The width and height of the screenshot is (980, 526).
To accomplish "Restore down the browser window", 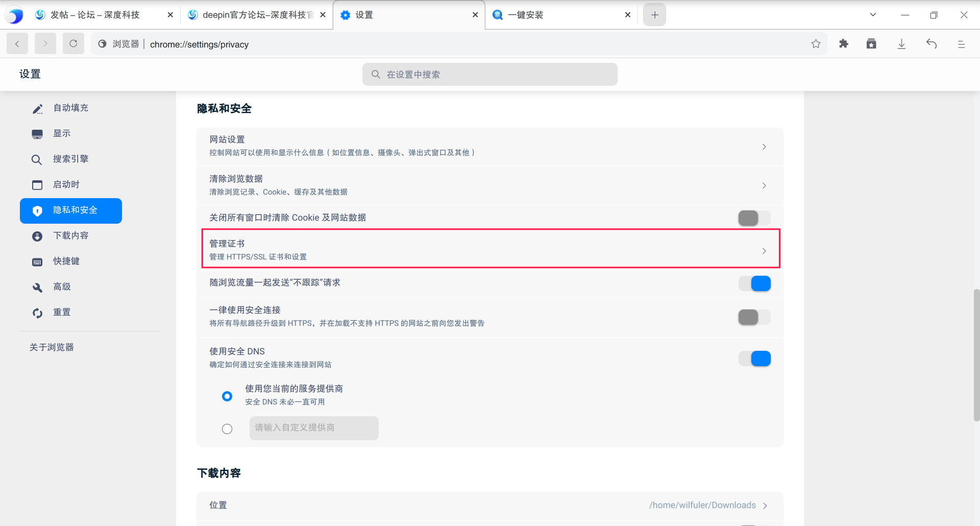I will pyautogui.click(x=934, y=15).
